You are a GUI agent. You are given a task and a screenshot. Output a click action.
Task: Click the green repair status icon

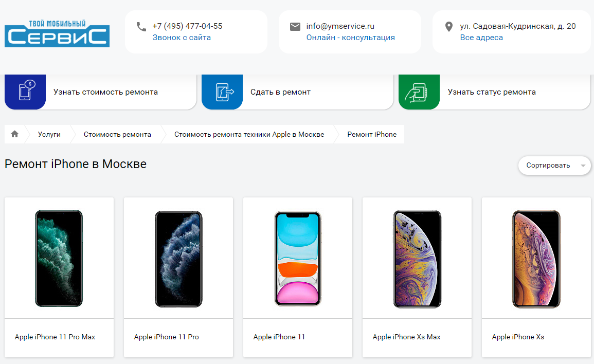point(419,92)
